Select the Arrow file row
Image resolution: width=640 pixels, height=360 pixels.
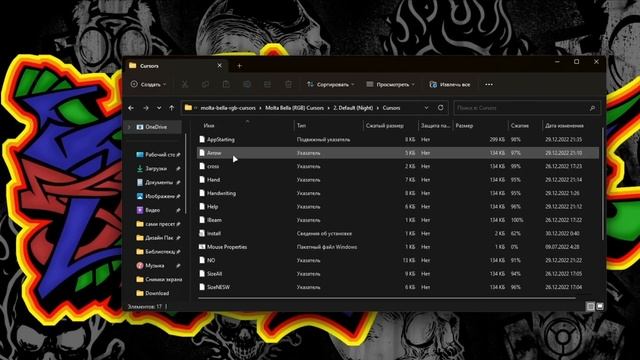point(398,153)
